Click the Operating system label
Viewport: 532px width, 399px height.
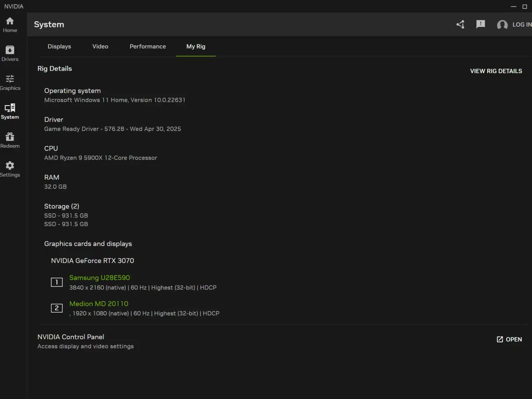pyautogui.click(x=72, y=91)
